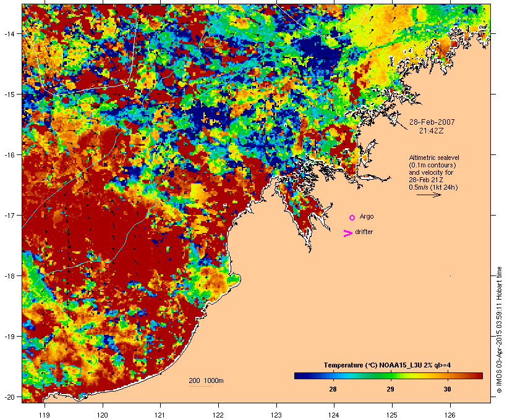
Task: Click the 'Argo' legend label
Action: point(367,216)
